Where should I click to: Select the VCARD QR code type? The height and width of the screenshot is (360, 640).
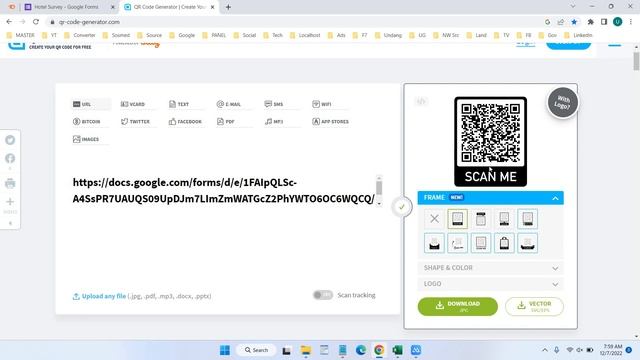pyautogui.click(x=133, y=104)
